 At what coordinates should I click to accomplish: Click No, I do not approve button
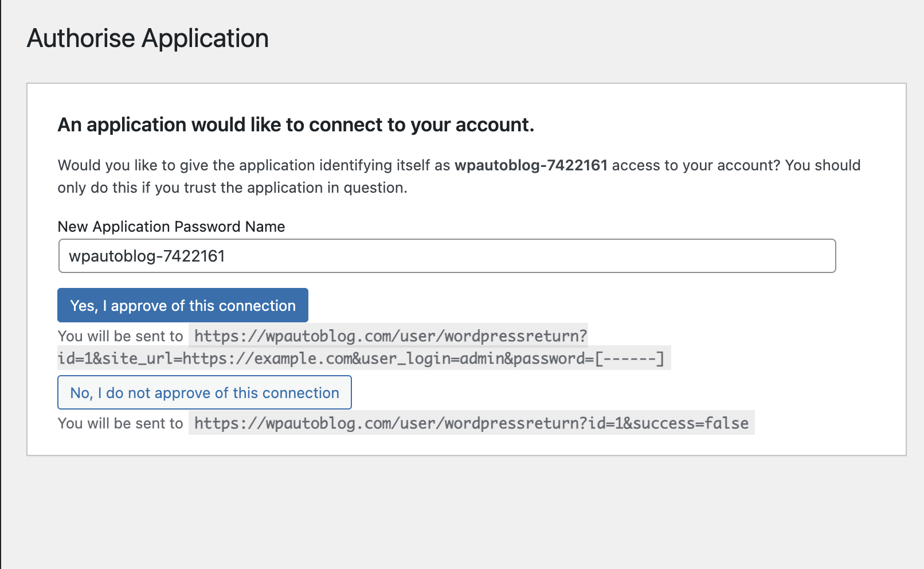[x=205, y=392]
